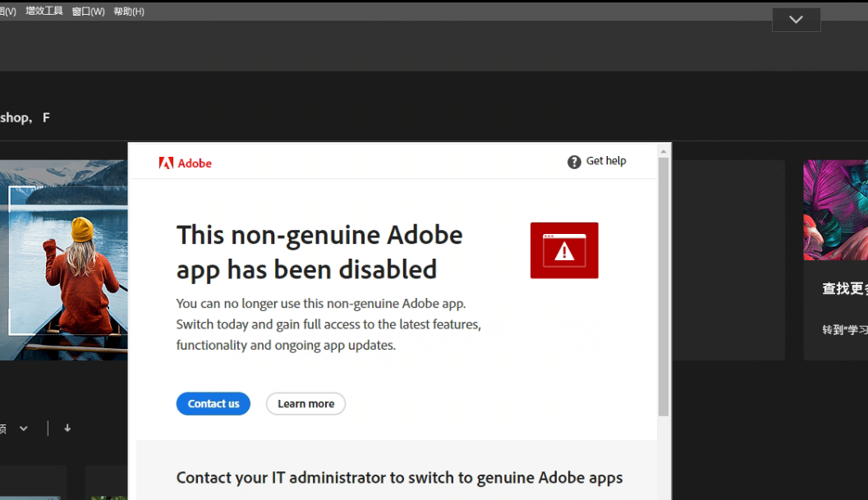
Task: Click the Adobe logo icon
Action: click(x=166, y=163)
